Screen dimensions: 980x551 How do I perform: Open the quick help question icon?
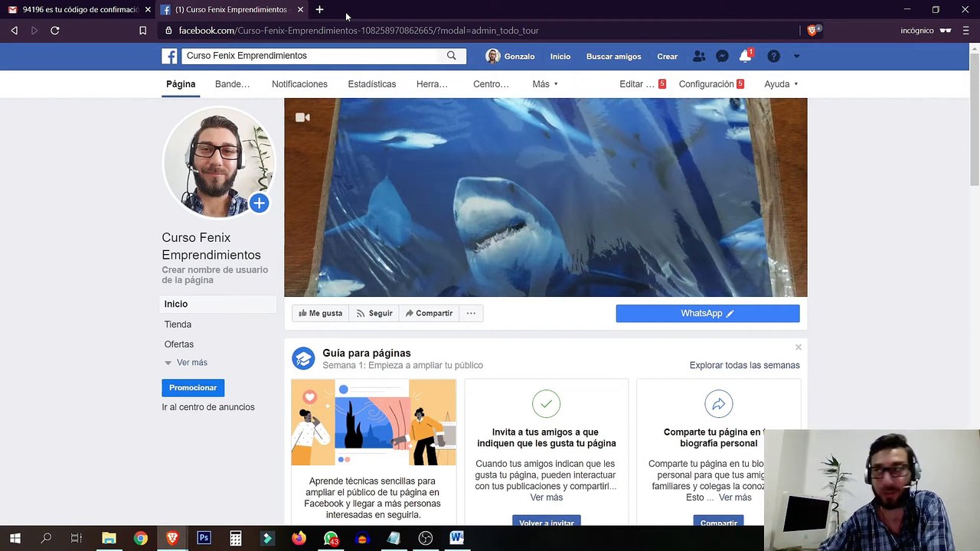(x=773, y=56)
